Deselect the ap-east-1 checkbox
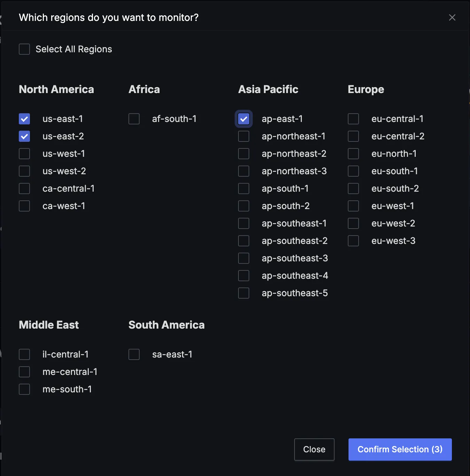The width and height of the screenshot is (470, 476). [244, 119]
